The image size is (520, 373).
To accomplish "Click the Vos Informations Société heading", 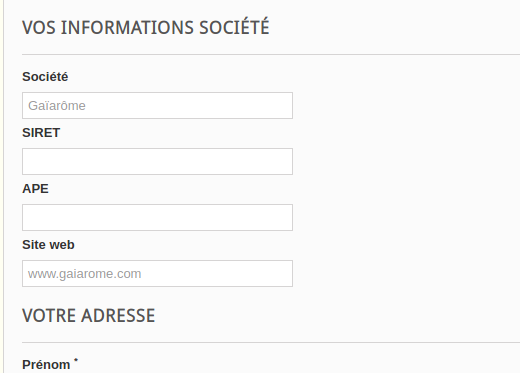I will coord(146,27).
